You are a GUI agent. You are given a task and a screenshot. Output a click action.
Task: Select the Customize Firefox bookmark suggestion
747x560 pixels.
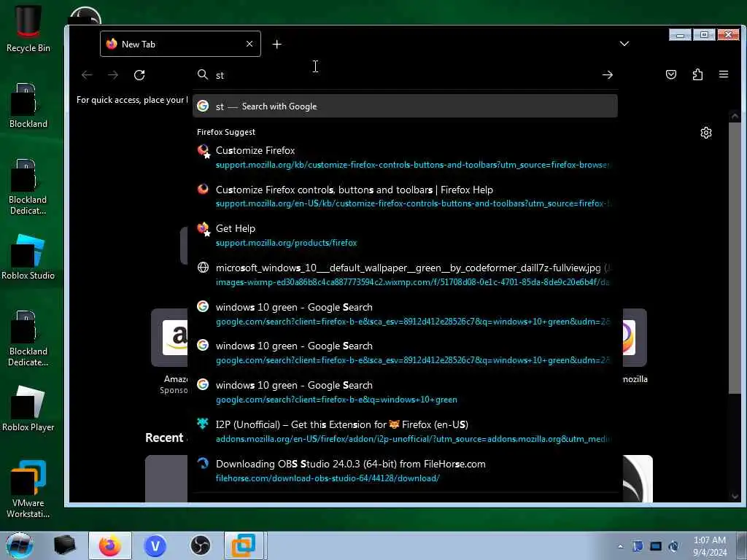(x=405, y=157)
